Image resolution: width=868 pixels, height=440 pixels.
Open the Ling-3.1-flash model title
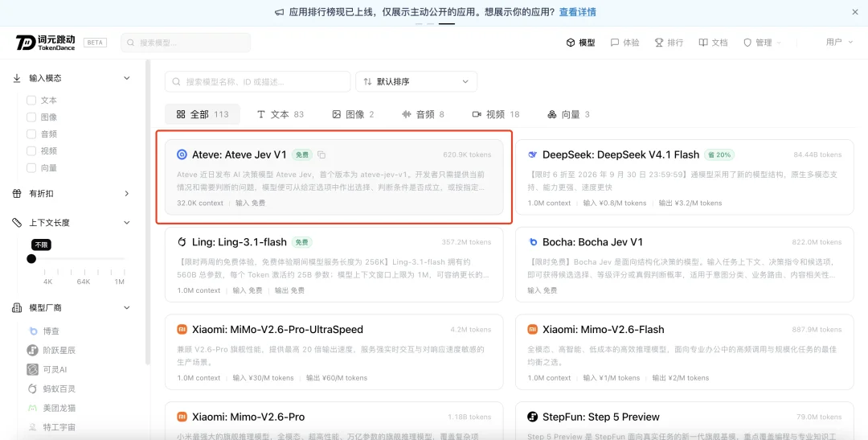[240, 242]
